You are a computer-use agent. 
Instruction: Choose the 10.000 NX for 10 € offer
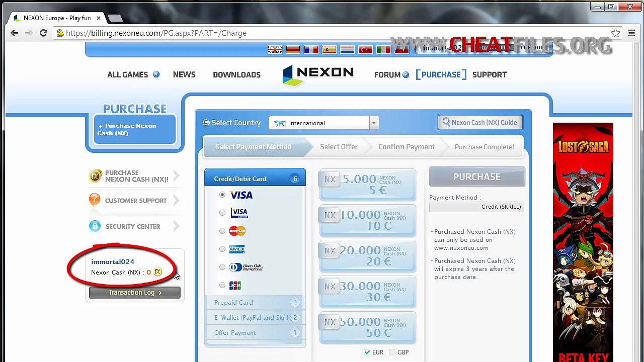367,220
